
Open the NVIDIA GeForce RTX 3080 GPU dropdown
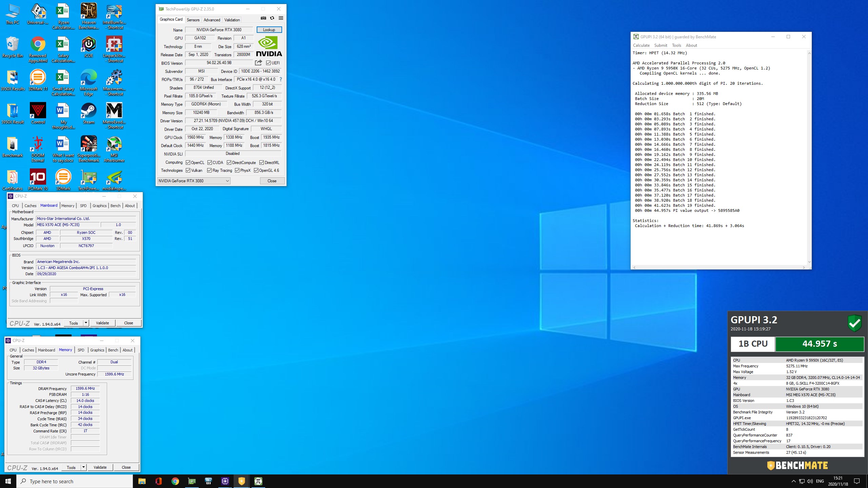coord(194,181)
